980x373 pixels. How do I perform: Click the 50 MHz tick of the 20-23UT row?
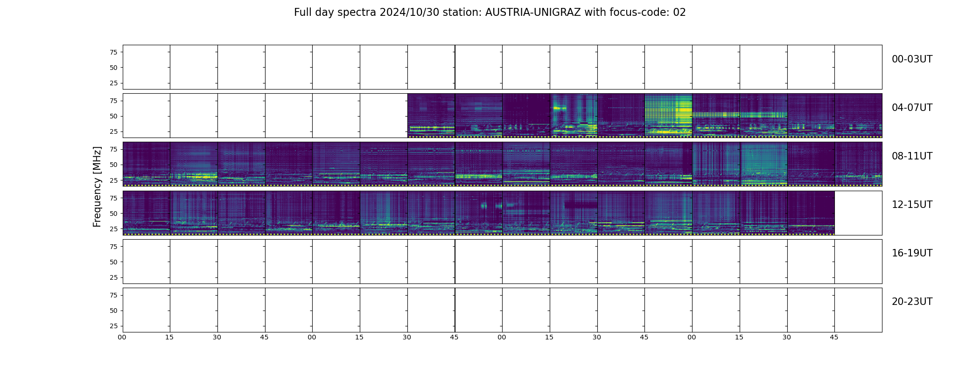coord(113,311)
